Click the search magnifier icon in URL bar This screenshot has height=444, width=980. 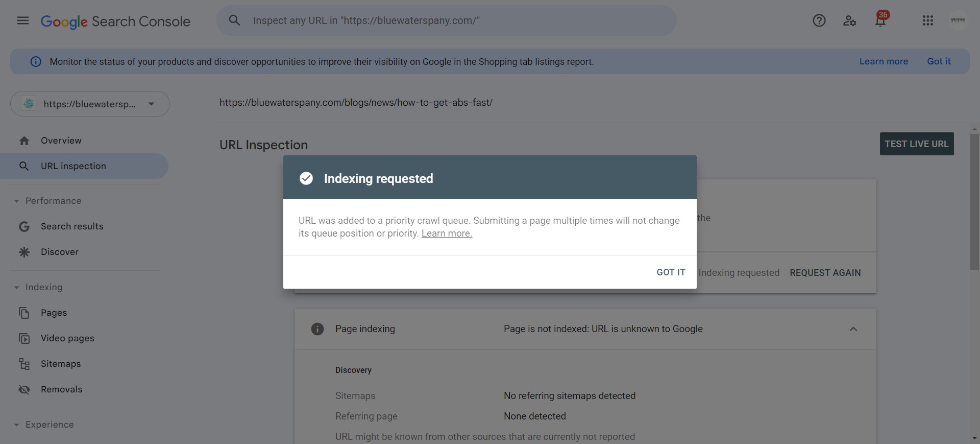tap(234, 20)
